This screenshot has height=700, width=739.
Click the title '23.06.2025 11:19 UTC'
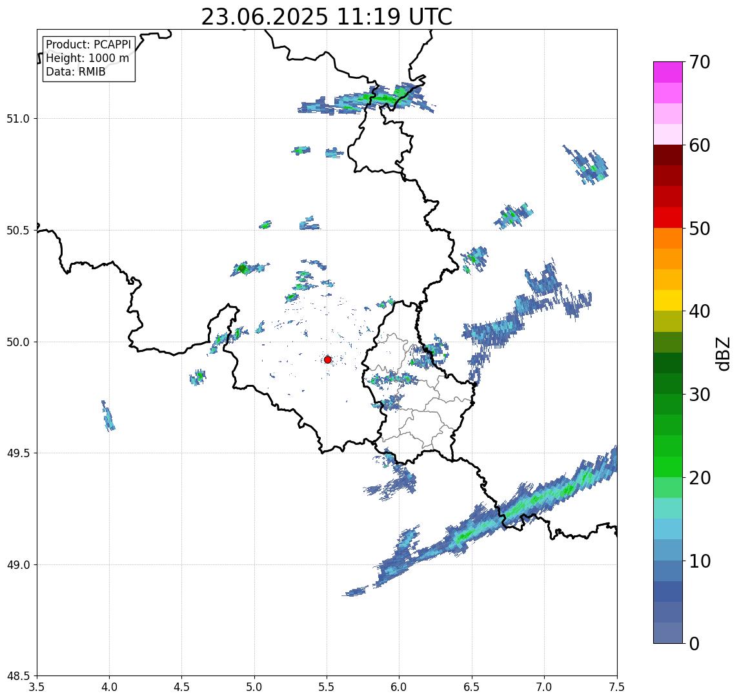(327, 17)
